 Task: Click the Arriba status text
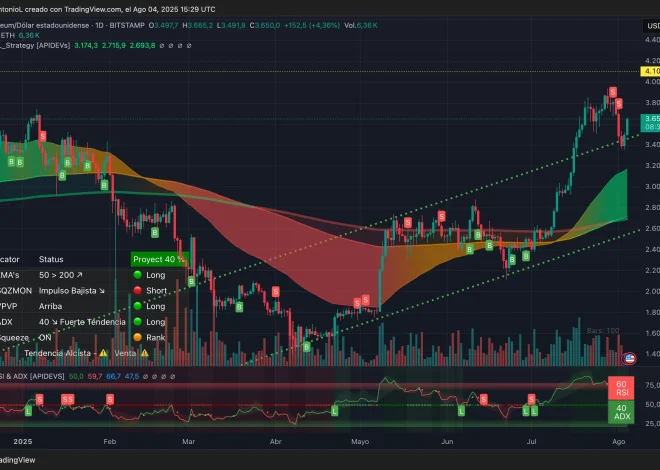coord(51,306)
